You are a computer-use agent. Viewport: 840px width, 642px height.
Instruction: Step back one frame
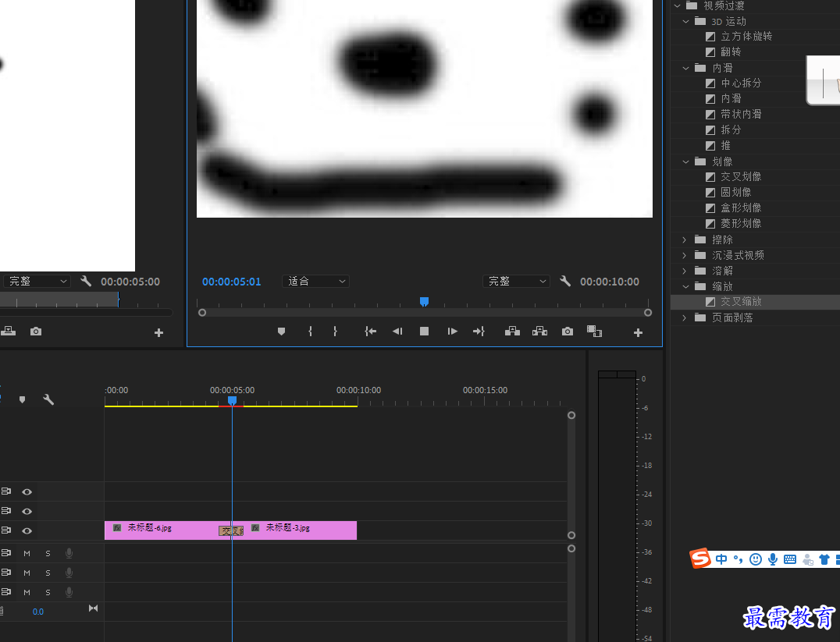coord(397,332)
